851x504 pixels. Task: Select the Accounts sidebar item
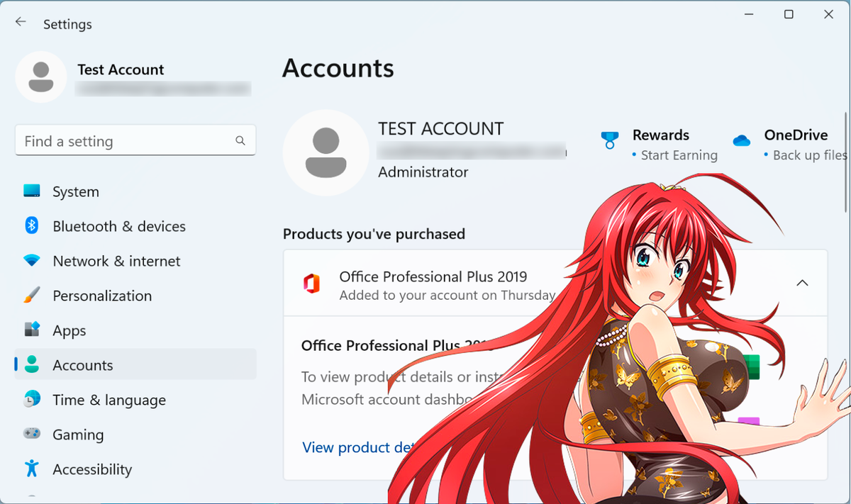(x=135, y=364)
